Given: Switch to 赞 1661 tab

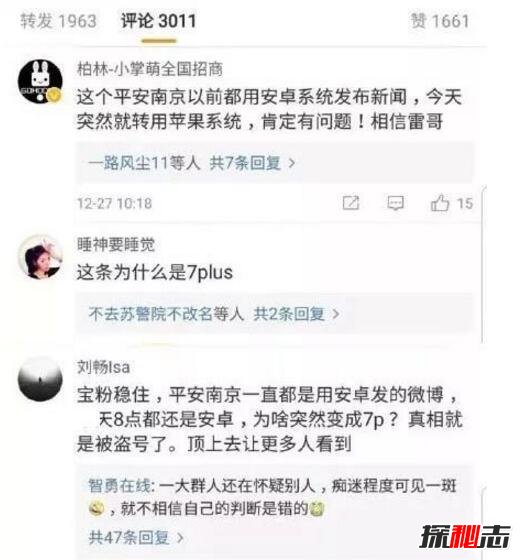Looking at the screenshot, I should [440, 21].
